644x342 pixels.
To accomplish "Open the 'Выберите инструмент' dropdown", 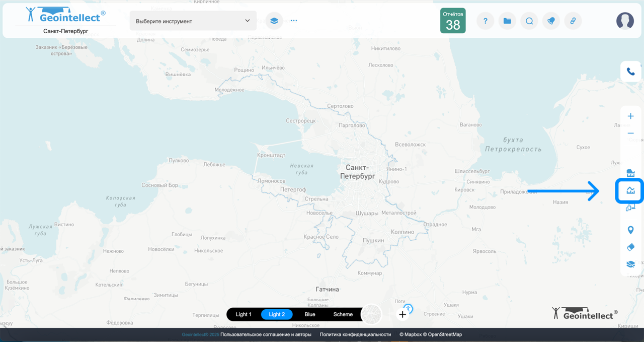I will (193, 21).
